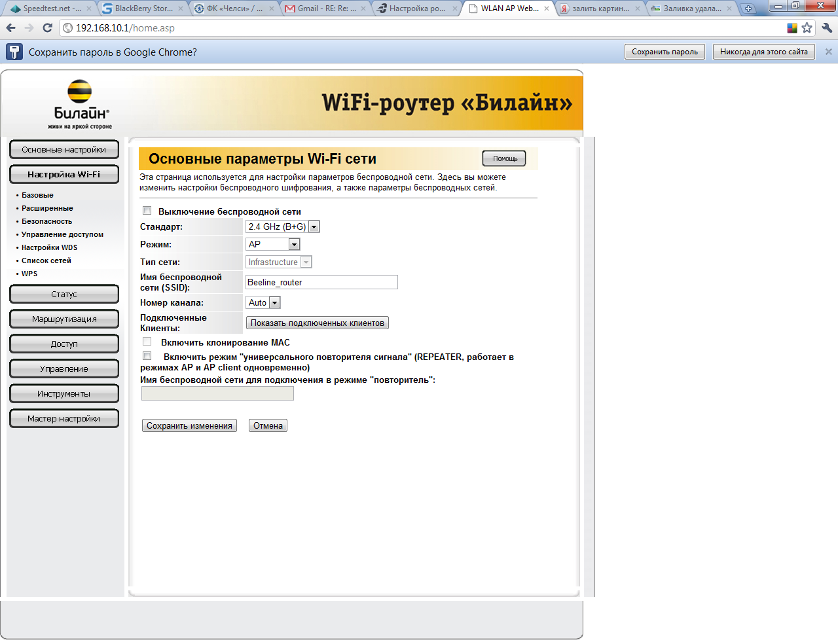Click the key icon in the password infobar

point(14,52)
